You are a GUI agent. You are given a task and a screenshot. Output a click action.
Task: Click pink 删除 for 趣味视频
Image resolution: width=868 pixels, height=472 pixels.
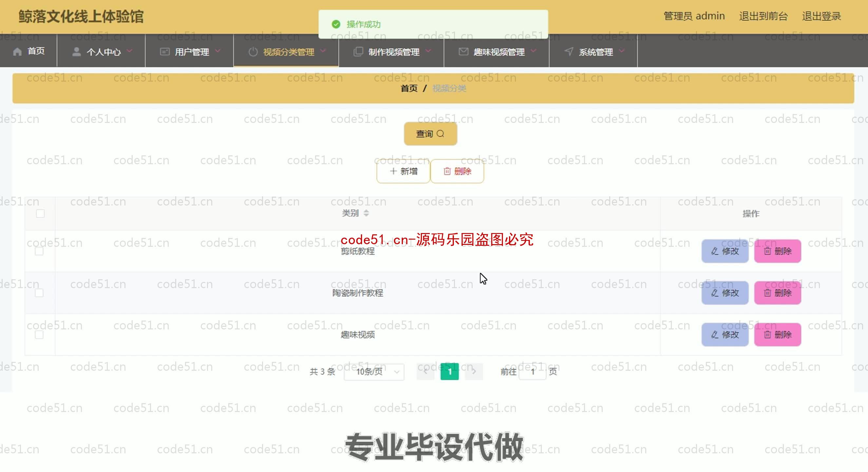pos(777,334)
